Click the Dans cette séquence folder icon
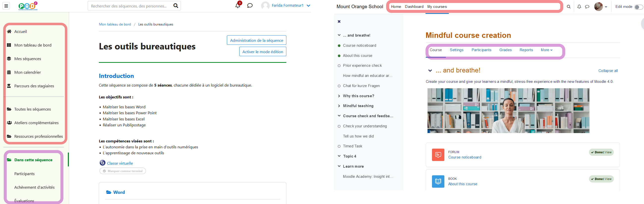The width and height of the screenshot is (644, 204). (9, 160)
